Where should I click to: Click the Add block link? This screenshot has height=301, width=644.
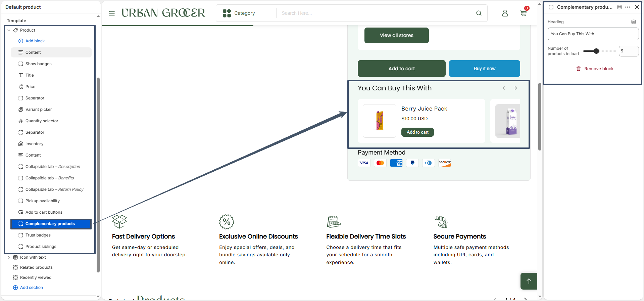pyautogui.click(x=35, y=41)
